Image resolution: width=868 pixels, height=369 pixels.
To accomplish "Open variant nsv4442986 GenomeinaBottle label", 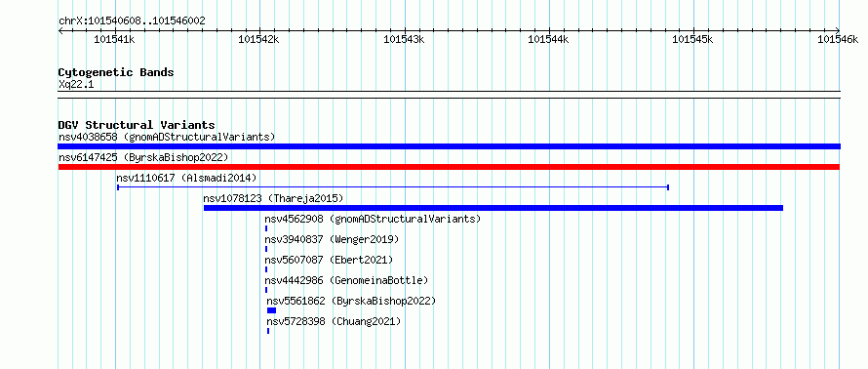I will [346, 280].
